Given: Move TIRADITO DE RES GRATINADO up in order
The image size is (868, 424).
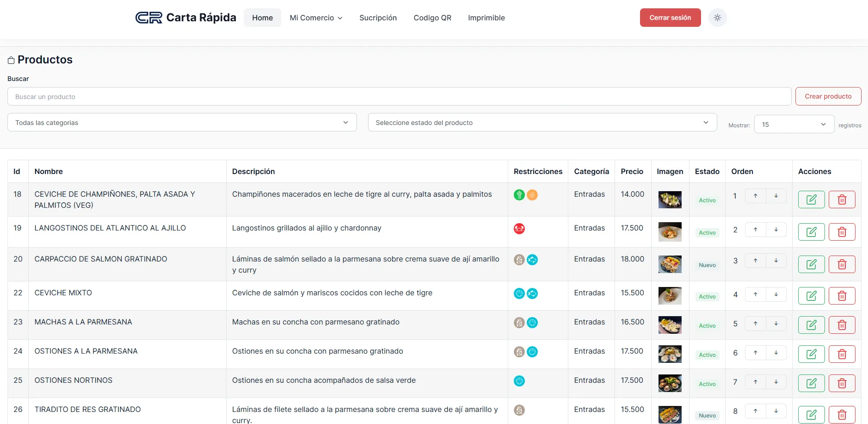Looking at the screenshot, I should pos(755,411).
